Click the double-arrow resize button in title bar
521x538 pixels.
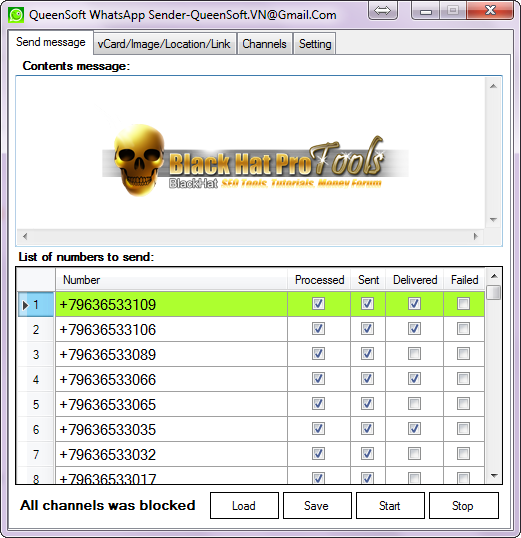tap(383, 11)
